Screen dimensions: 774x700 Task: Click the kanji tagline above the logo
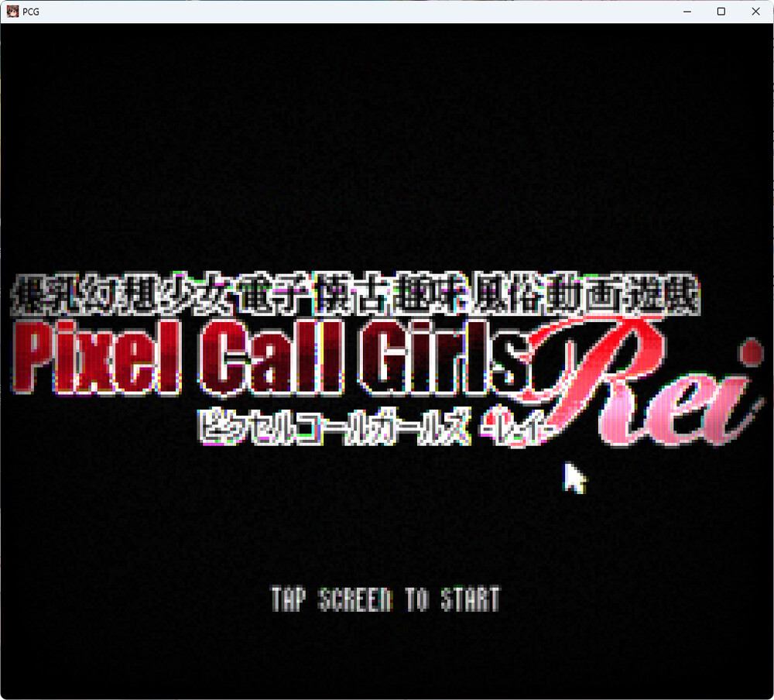coord(355,294)
